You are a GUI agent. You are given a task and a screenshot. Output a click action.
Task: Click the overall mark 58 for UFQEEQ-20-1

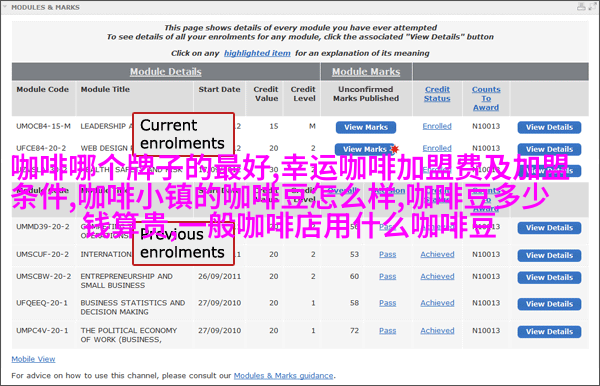(x=354, y=303)
